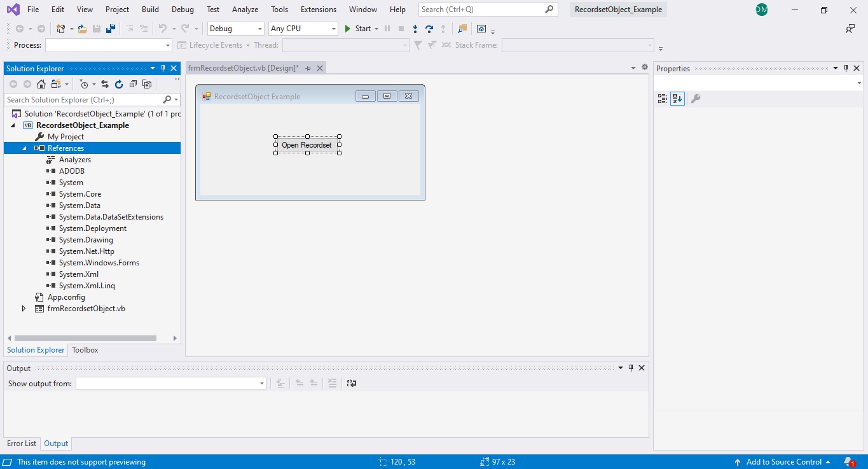Start debugging the project
The image size is (868, 469).
[360, 29]
